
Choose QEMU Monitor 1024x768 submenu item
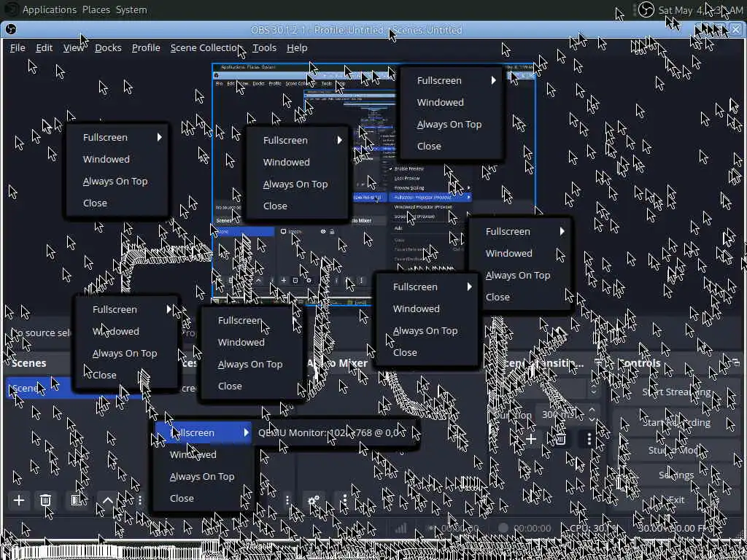tap(336, 433)
